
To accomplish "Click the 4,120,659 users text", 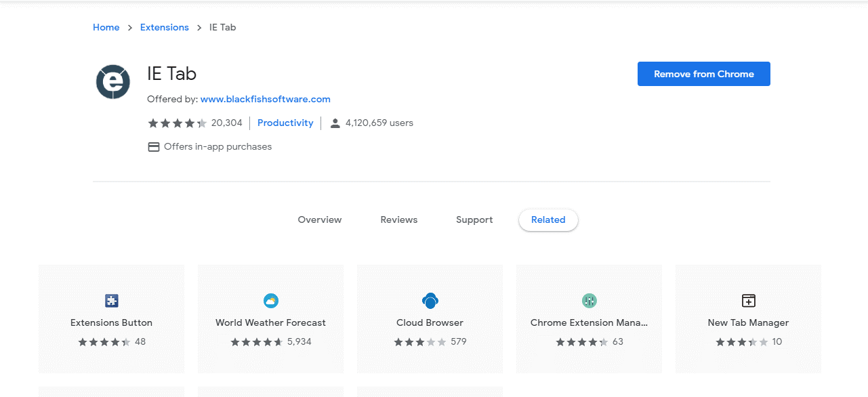I will (x=379, y=123).
